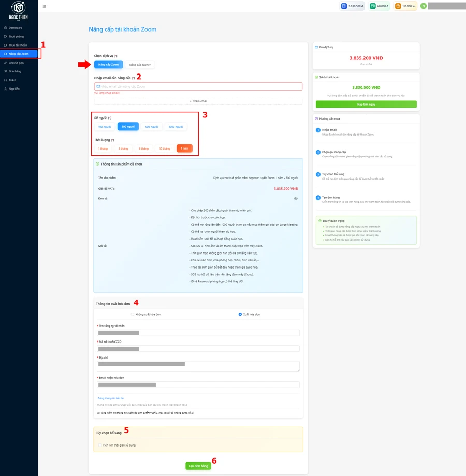Image resolution: width=466 pixels, height=476 pixels.
Task: Click the Dashboard icon in sidebar
Action: (x=6, y=28)
